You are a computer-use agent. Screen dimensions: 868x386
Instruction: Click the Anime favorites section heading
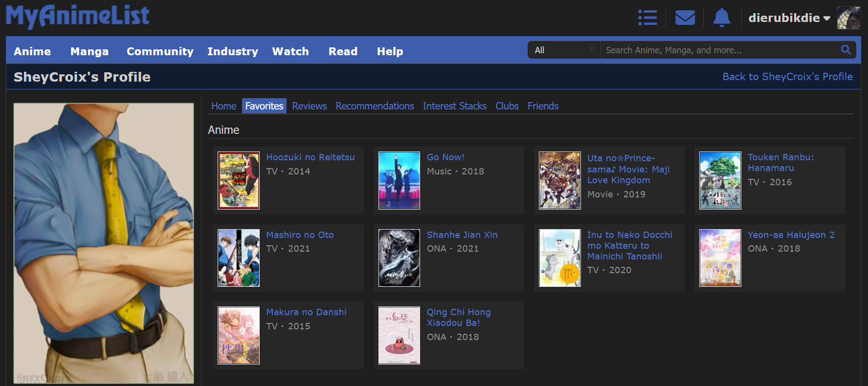click(x=223, y=130)
